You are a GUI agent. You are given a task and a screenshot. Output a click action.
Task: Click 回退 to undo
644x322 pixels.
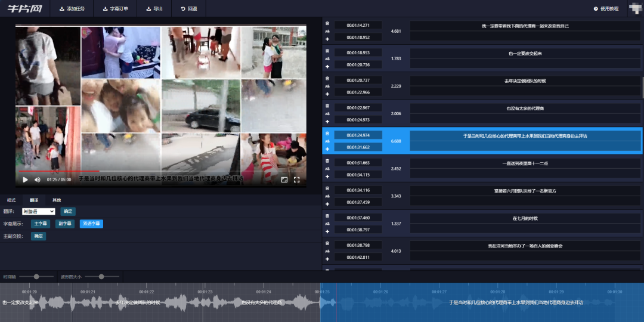189,8
